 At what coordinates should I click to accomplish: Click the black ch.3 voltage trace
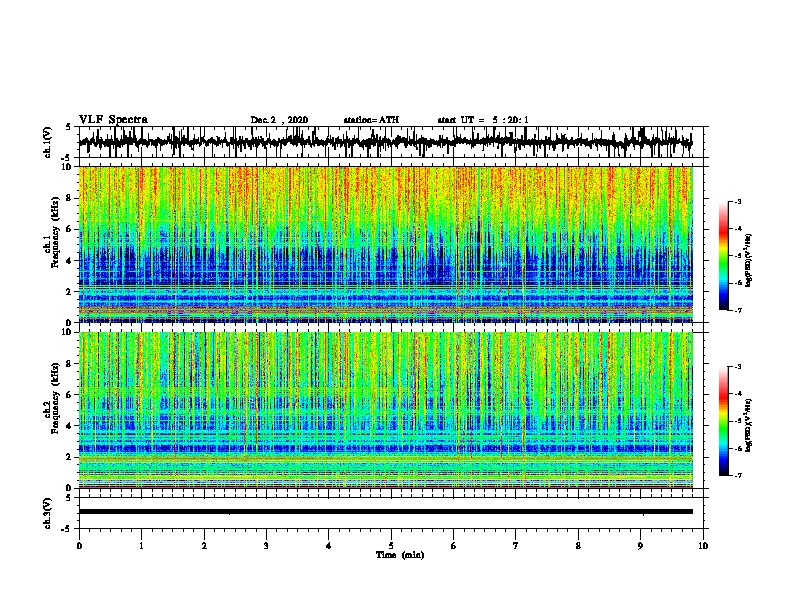point(386,512)
